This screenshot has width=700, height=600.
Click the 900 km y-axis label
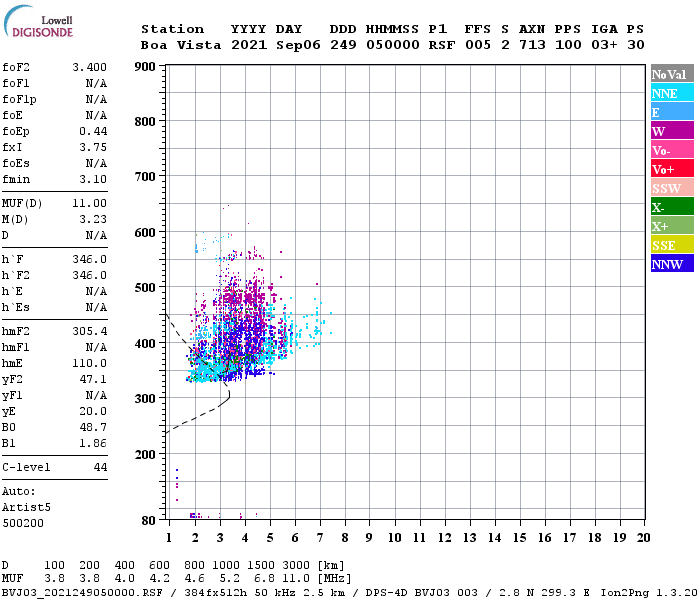pos(145,67)
